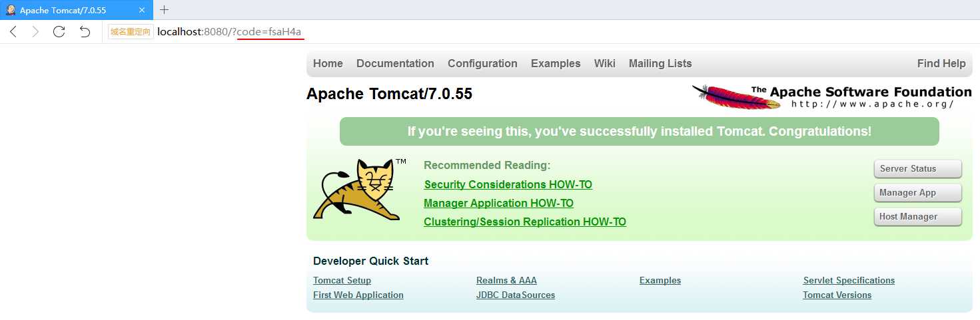Click the Recommended Reading heading

[487, 165]
